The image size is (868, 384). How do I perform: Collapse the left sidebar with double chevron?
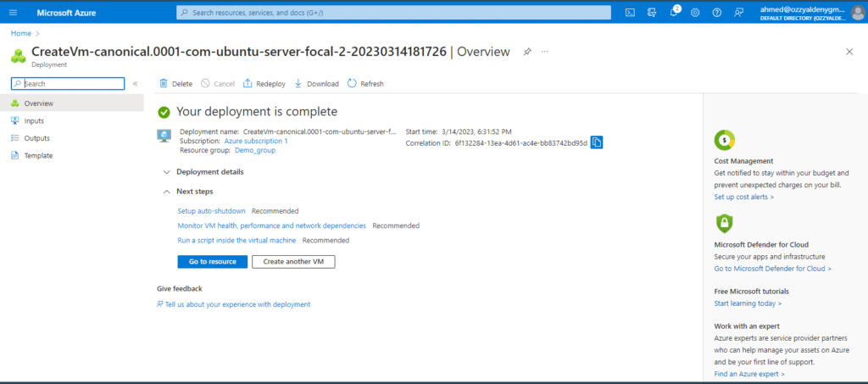pos(135,84)
